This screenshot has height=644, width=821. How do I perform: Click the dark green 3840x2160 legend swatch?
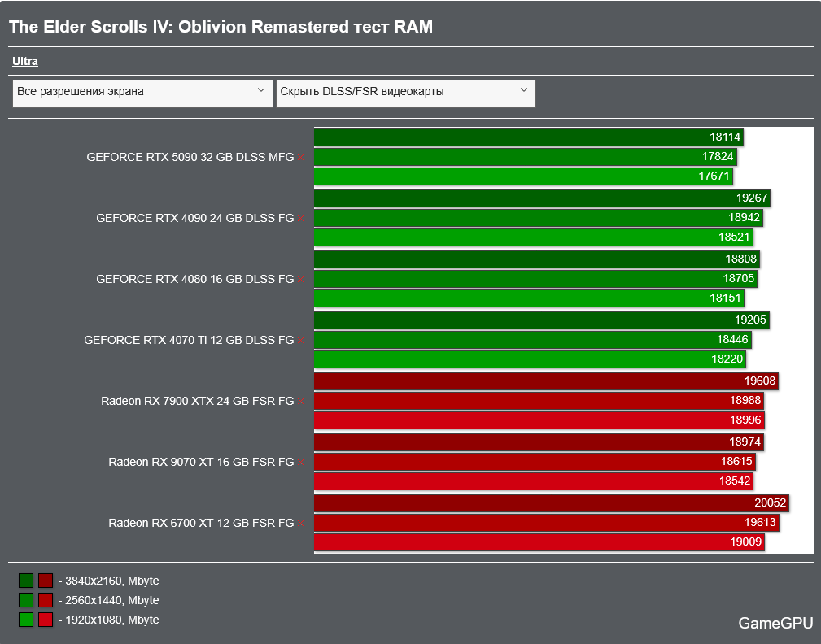click(26, 581)
